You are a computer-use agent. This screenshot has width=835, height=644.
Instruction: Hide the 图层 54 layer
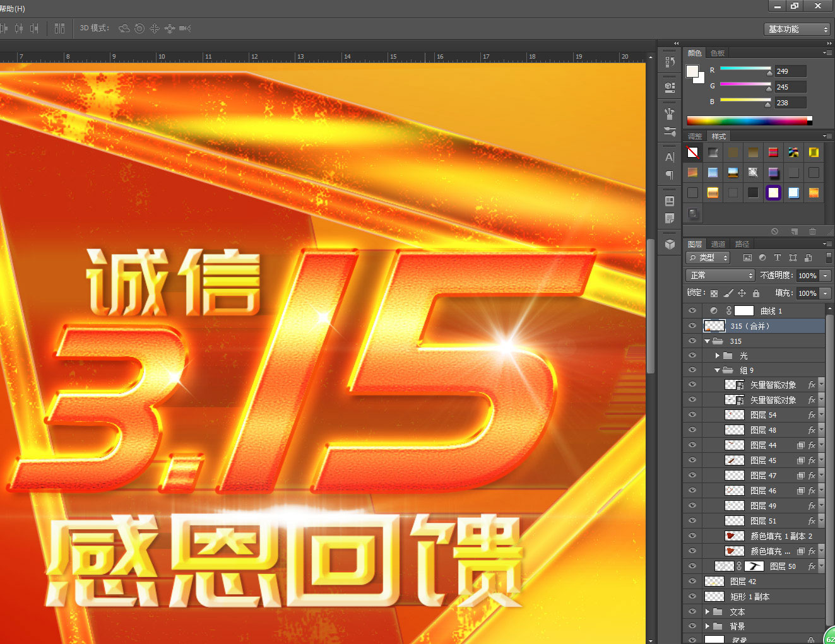click(692, 415)
